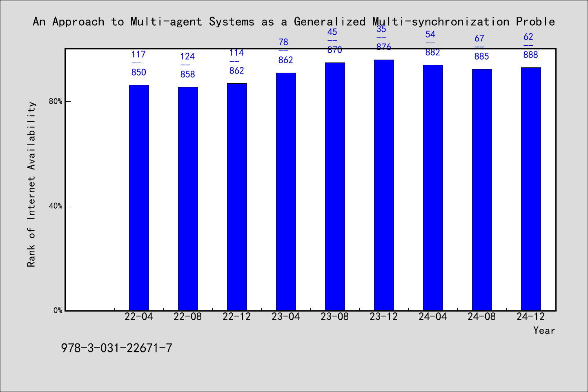The height and width of the screenshot is (392, 588).
Task: Click the data label value 870
Action: coord(335,50)
